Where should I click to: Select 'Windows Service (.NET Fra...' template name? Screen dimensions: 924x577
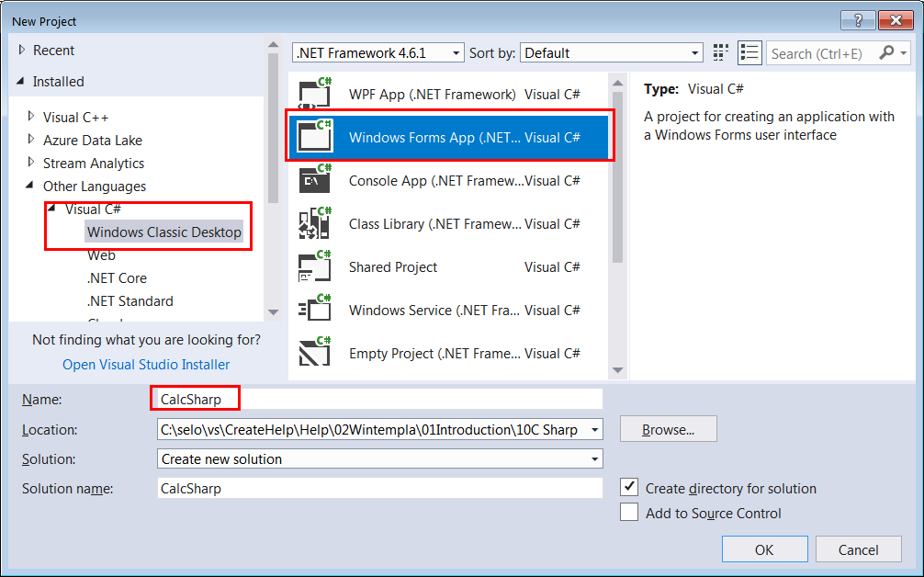[434, 310]
